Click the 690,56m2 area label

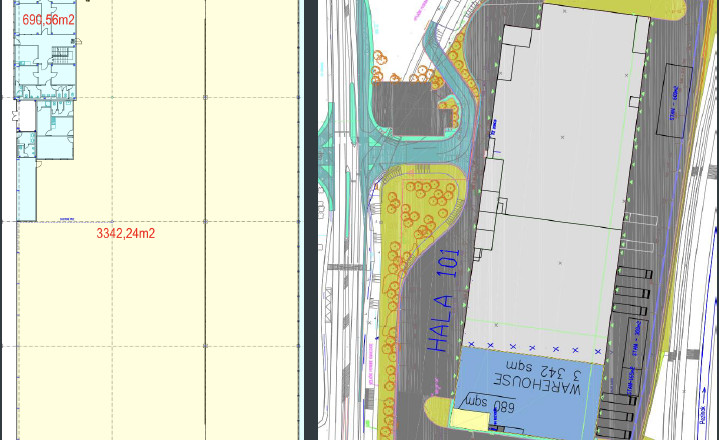pyautogui.click(x=48, y=20)
